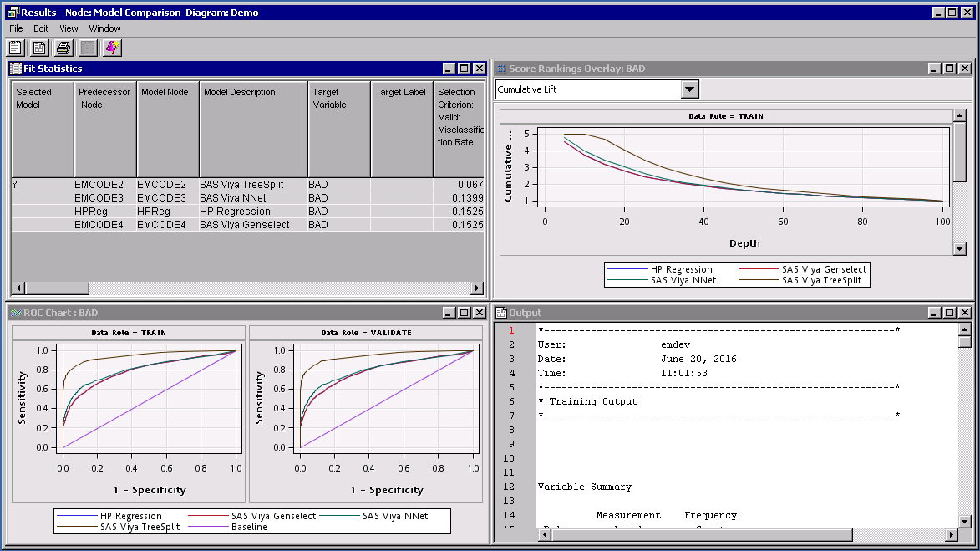Click the Print toolbar icon

coord(63,48)
